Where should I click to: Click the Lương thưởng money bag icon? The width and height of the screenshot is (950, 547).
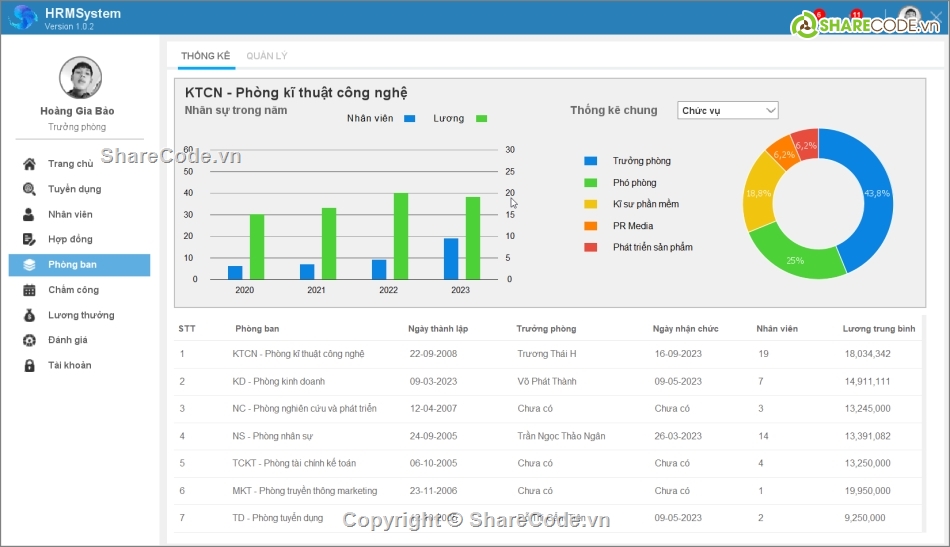tap(29, 315)
